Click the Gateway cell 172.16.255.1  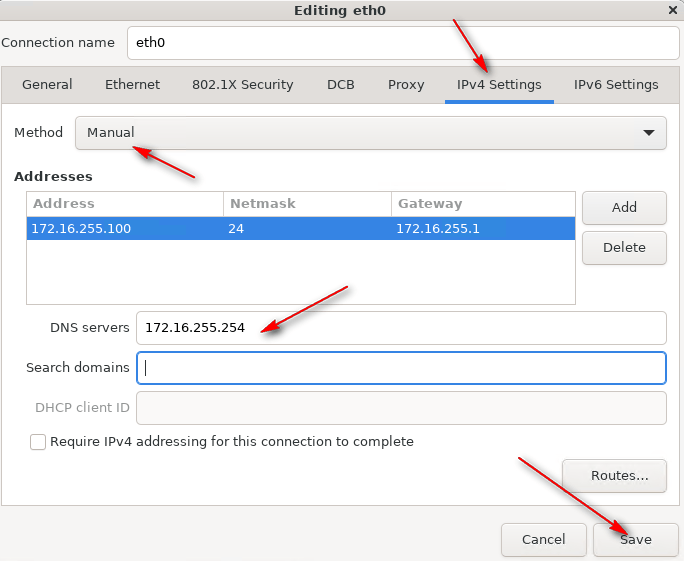[438, 229]
